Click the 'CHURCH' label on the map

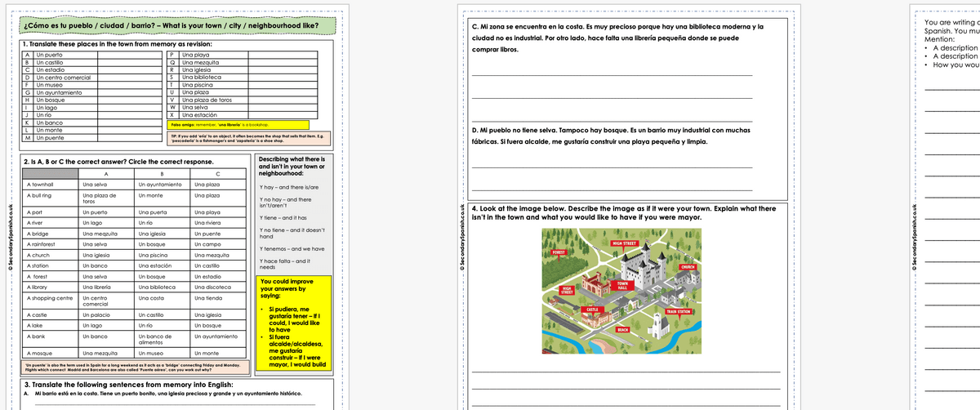[x=688, y=267]
